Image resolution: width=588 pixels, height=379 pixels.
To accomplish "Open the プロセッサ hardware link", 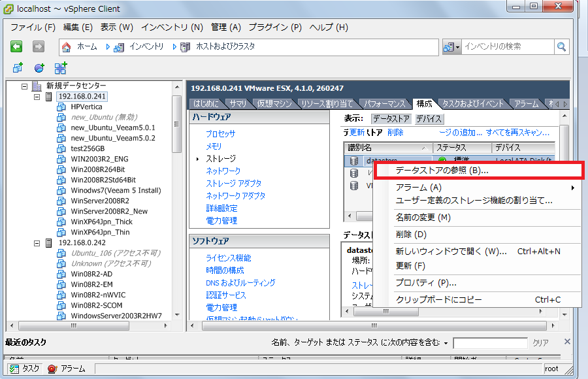I will pyautogui.click(x=221, y=134).
